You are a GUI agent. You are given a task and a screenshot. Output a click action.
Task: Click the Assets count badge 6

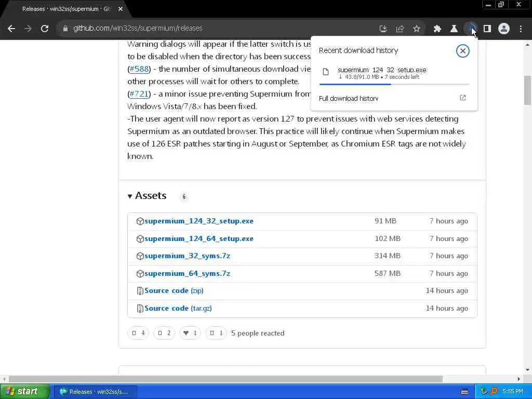coord(184,196)
